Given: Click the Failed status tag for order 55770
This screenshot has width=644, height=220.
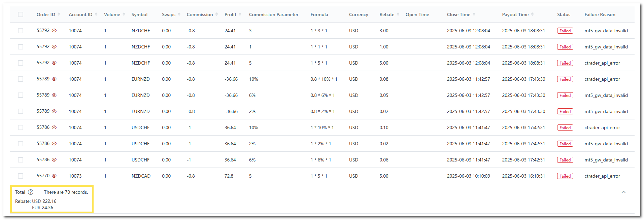Looking at the screenshot, I should coord(565,176).
